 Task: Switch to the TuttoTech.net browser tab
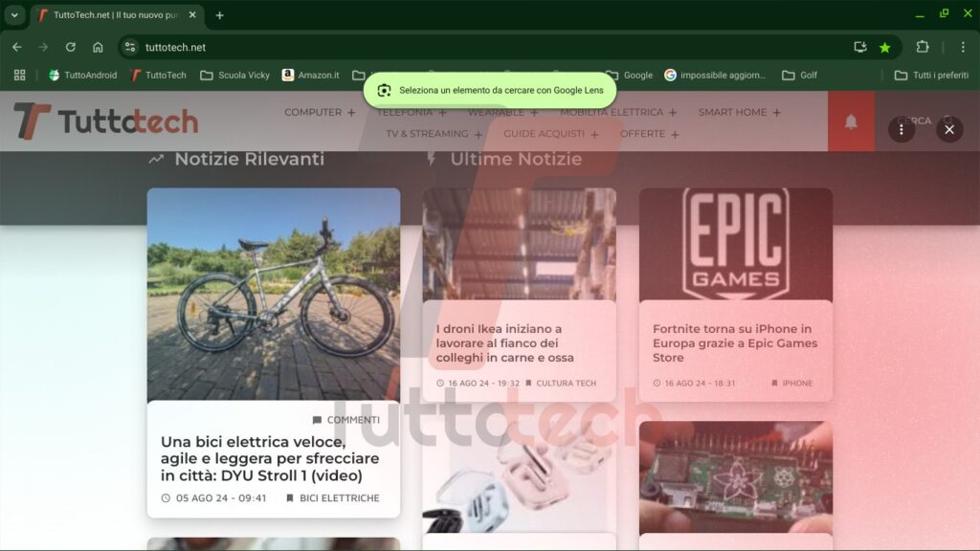(115, 15)
